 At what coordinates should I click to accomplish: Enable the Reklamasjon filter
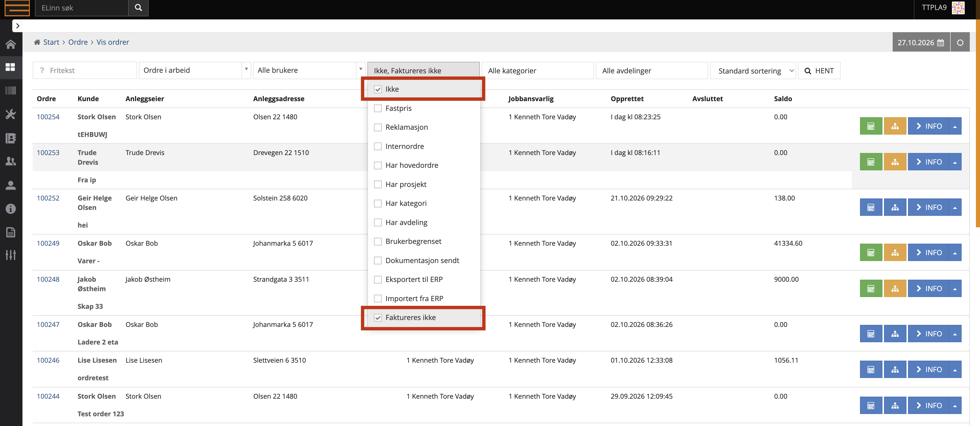point(378,127)
